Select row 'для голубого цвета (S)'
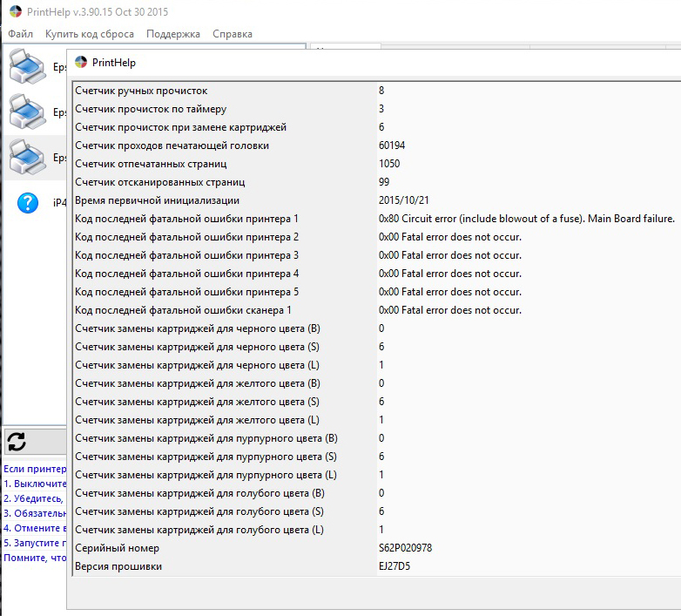The width and height of the screenshot is (681, 616). (376, 511)
